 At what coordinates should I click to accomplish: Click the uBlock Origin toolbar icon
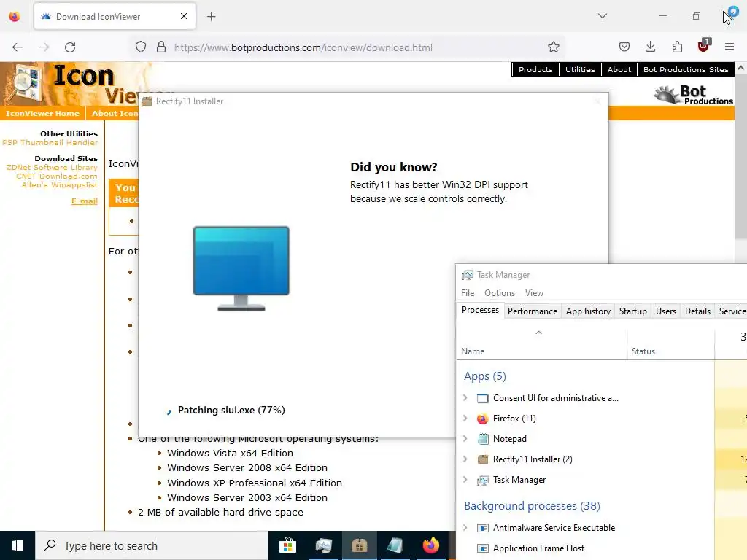704,46
